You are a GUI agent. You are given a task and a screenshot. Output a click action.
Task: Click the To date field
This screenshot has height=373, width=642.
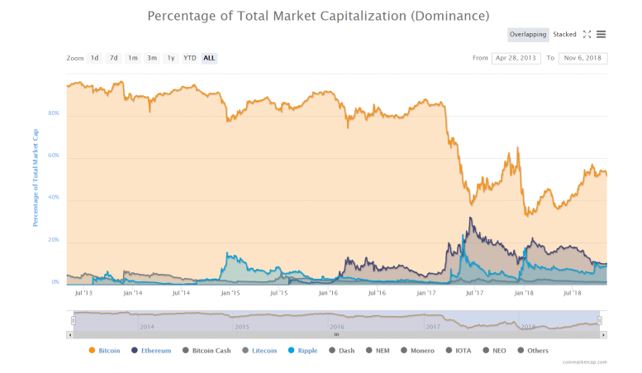pos(583,58)
